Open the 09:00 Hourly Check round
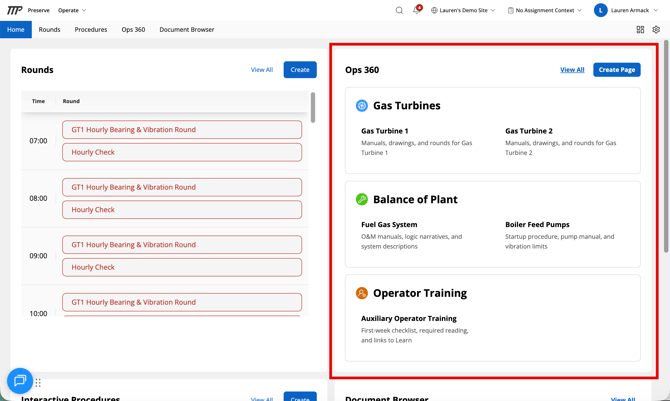This screenshot has height=401, width=670. (x=182, y=267)
